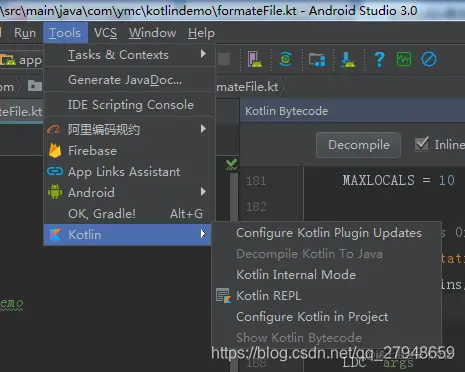Select Show Kotlin Bytecode entry
The image size is (465, 372).
(327, 338)
